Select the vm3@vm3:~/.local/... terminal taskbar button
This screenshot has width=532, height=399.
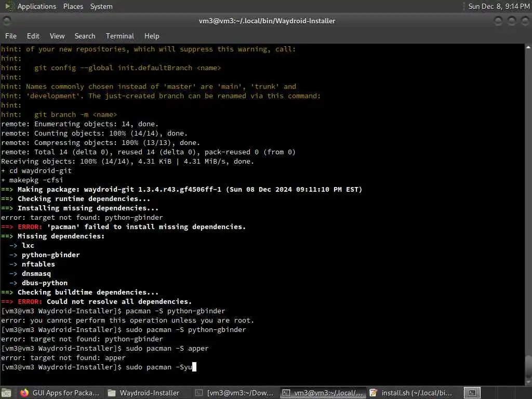(323, 393)
